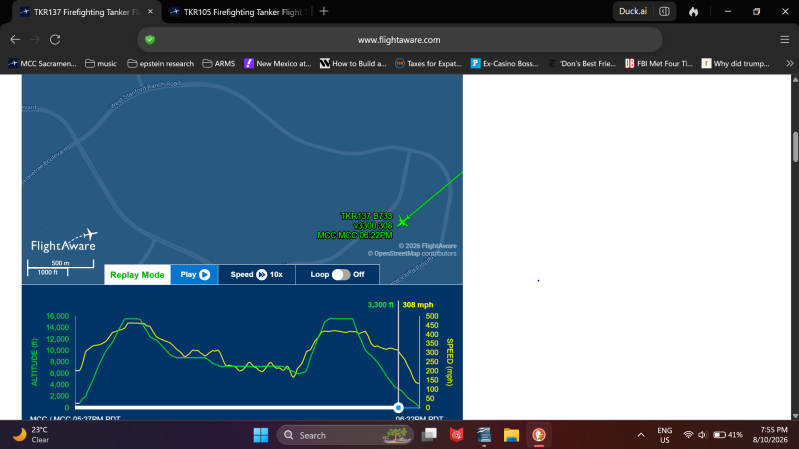Go back to previous page

coord(15,39)
